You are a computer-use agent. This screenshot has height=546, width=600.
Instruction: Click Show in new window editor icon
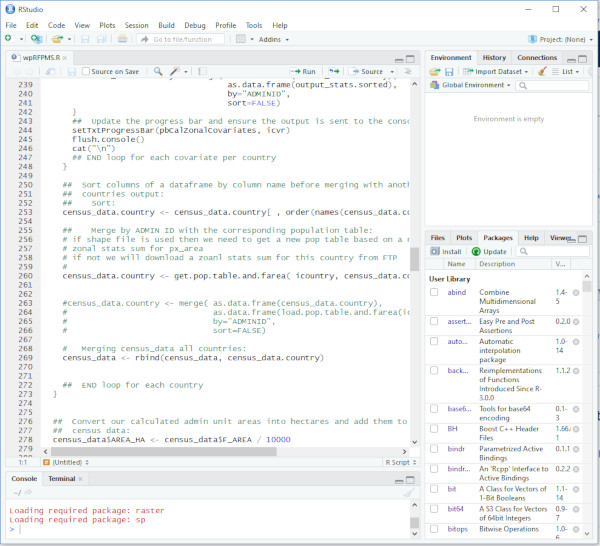coord(50,72)
